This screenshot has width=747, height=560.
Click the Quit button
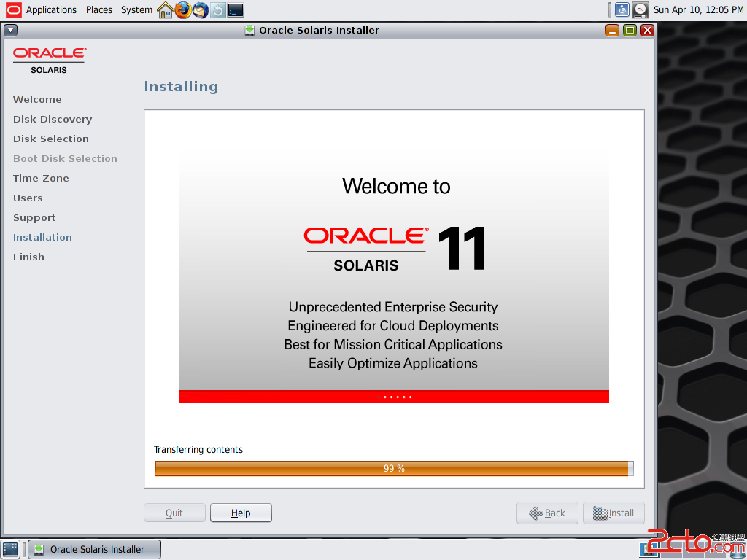point(174,513)
